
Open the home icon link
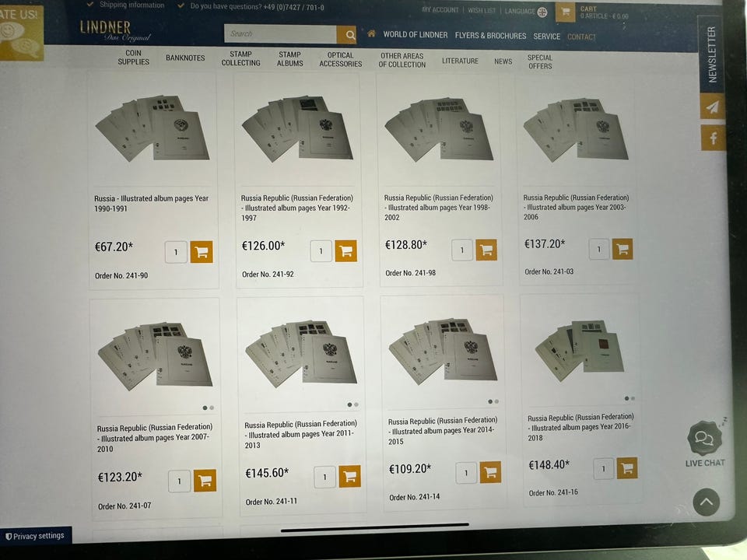point(371,33)
